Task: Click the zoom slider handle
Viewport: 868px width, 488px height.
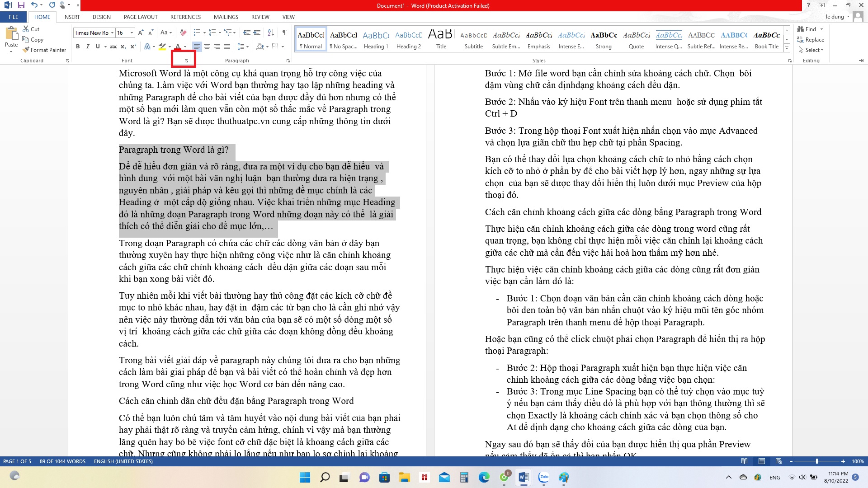Action: pos(816,461)
